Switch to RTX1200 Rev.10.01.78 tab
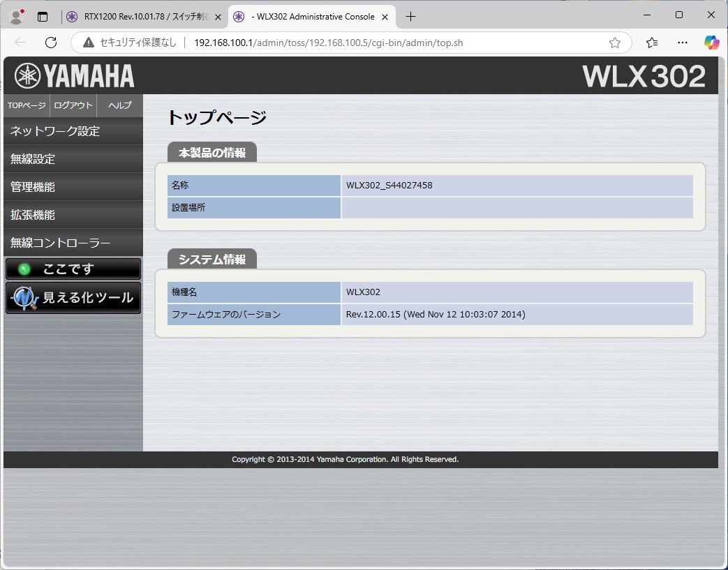 click(x=144, y=17)
